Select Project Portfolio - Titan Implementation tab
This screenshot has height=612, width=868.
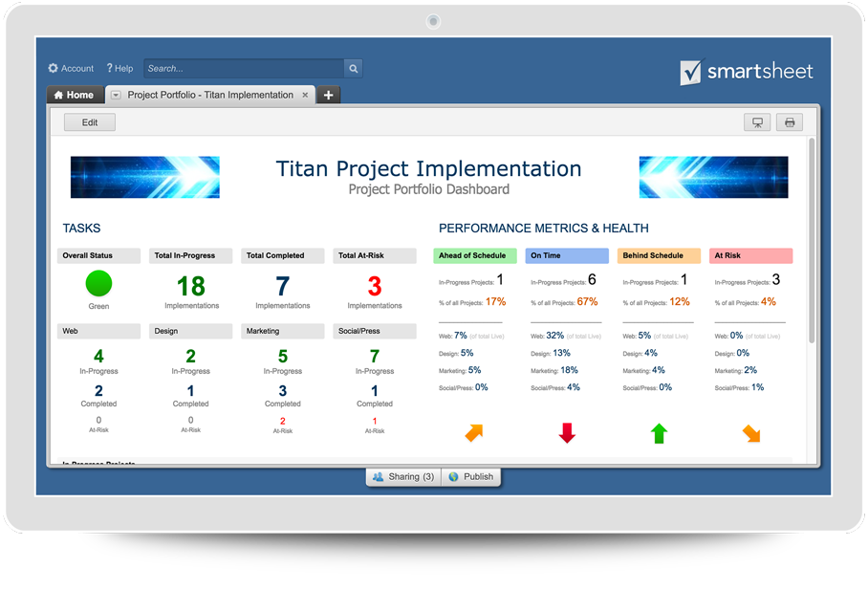coord(210,96)
